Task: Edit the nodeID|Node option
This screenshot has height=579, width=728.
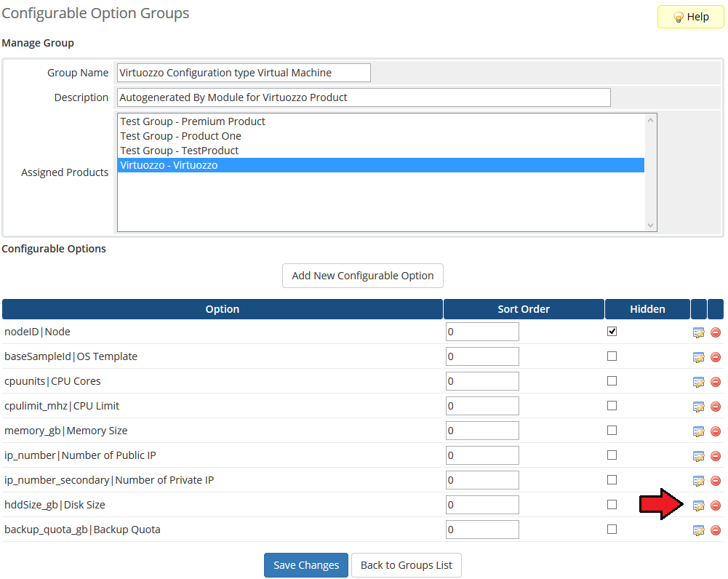Action: tap(698, 332)
